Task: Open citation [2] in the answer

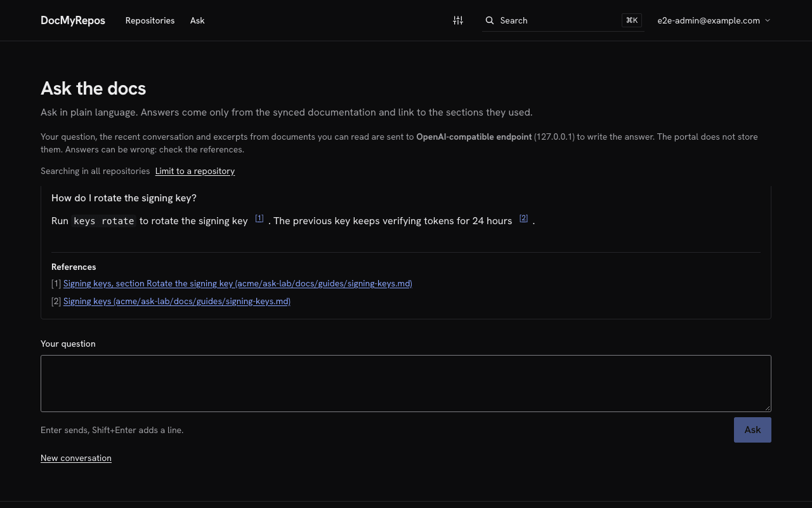Action: pos(523,218)
